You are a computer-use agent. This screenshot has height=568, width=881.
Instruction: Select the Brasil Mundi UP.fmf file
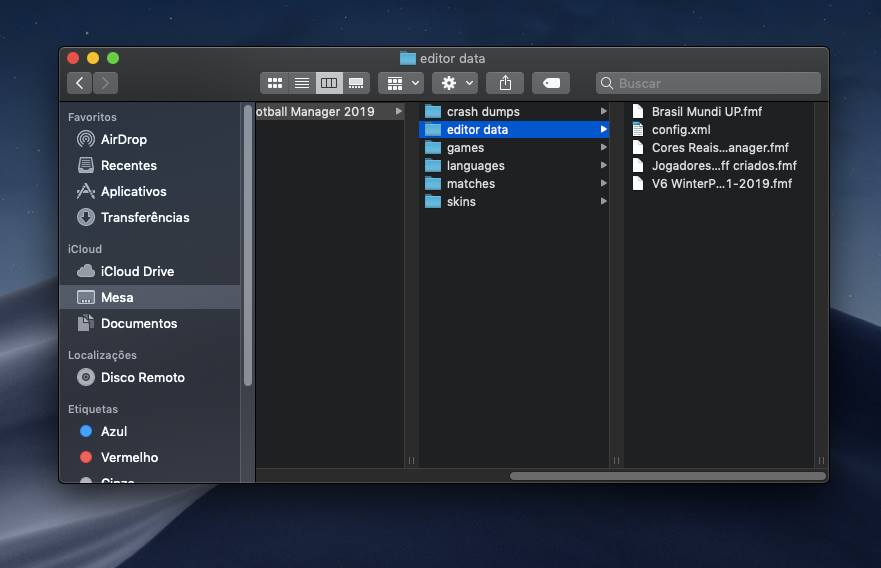[x=719, y=112]
